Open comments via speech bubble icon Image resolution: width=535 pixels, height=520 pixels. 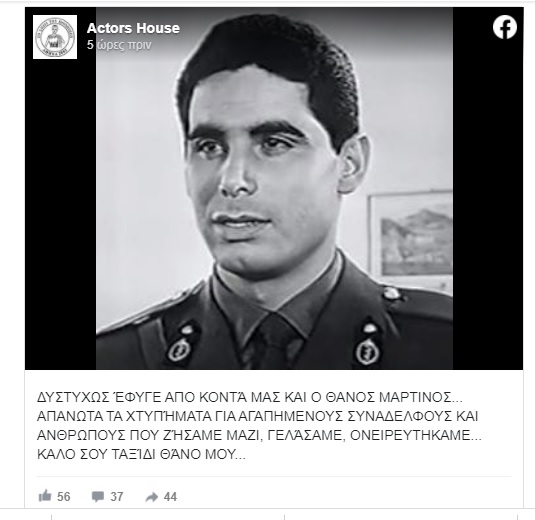pos(98,496)
